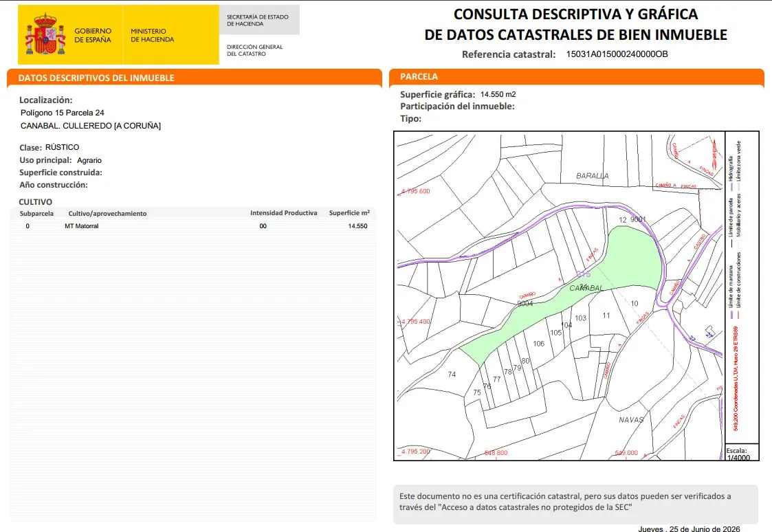The width and height of the screenshot is (772, 532).
Task: Click the 'NAVAS' place name on map
Action: [631, 420]
